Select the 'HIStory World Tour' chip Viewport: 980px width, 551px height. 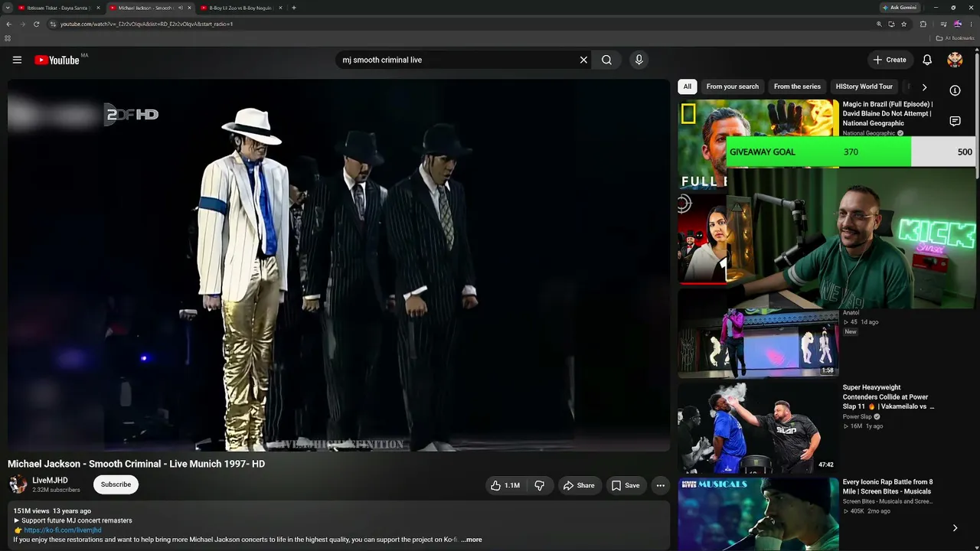click(x=864, y=86)
